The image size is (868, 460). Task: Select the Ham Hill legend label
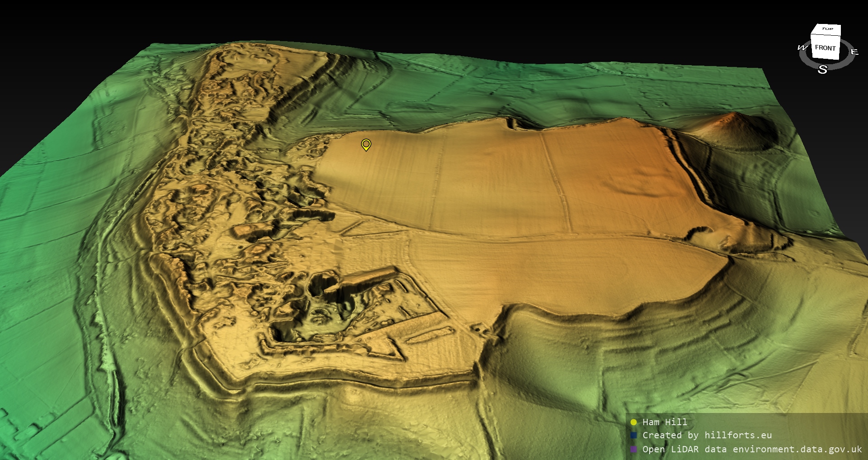coord(665,422)
